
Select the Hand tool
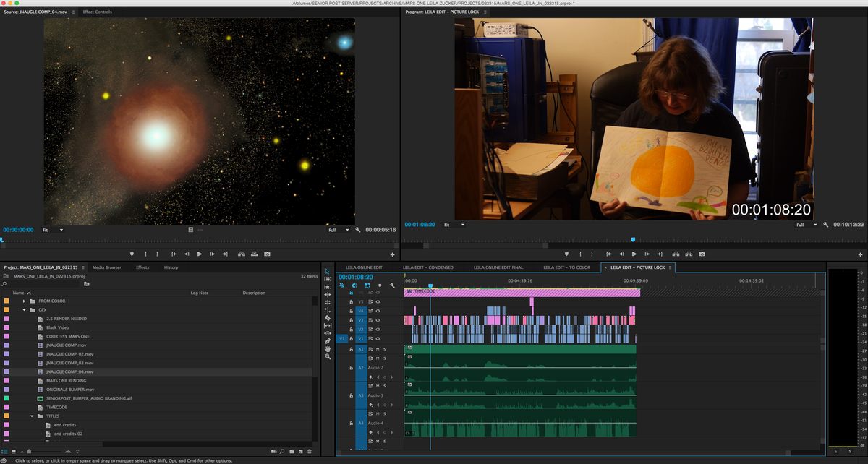(328, 349)
